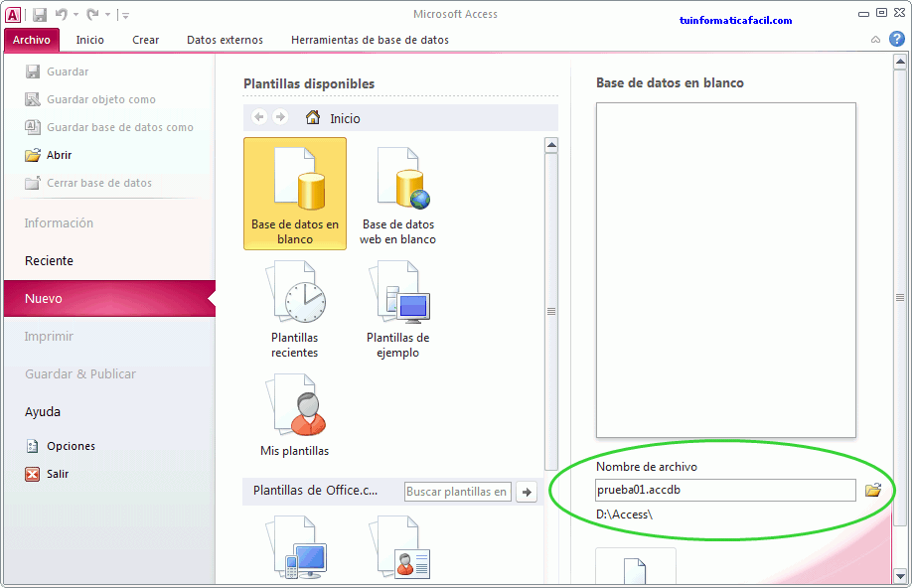Switch to the Inicio ribbon tab
Viewport: 912px width, 588px height.
coord(90,40)
